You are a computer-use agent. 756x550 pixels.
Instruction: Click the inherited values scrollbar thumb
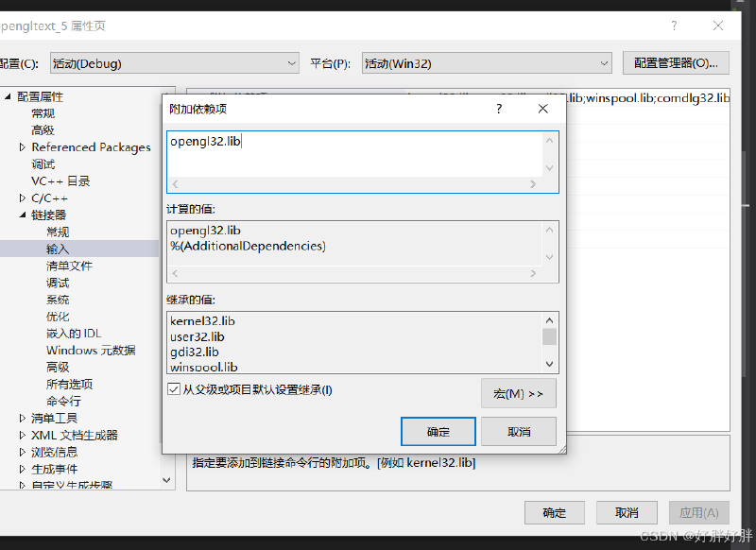click(550, 336)
